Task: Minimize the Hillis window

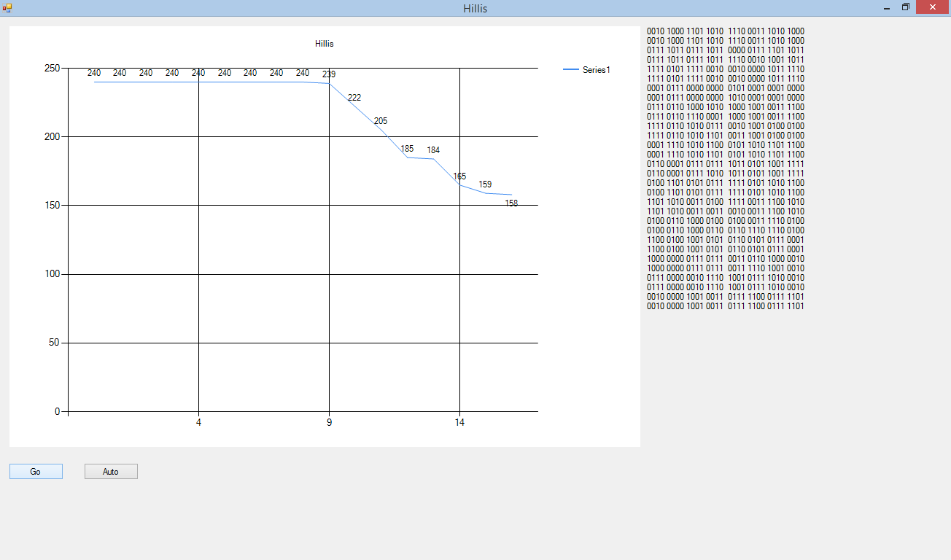Action: pos(886,8)
